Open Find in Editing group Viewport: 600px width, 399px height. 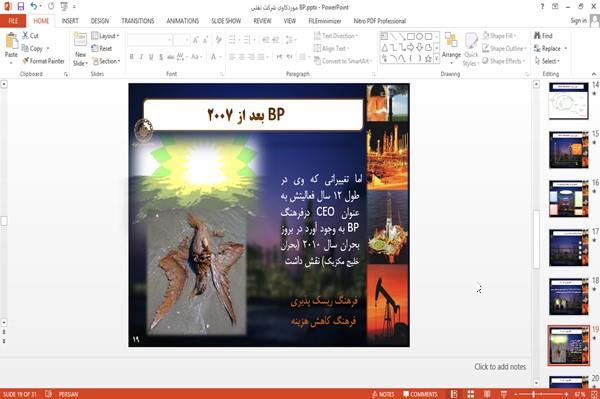543,36
